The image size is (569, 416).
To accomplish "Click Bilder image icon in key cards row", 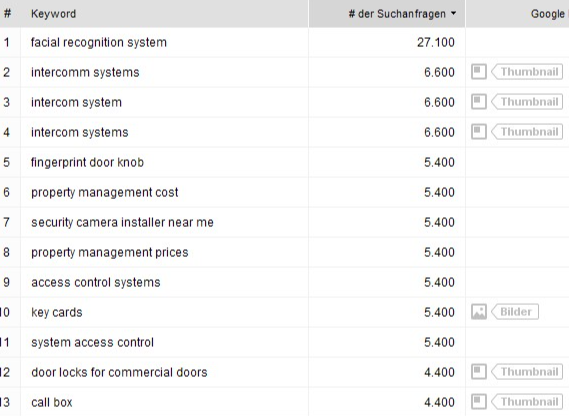I will (x=479, y=312).
